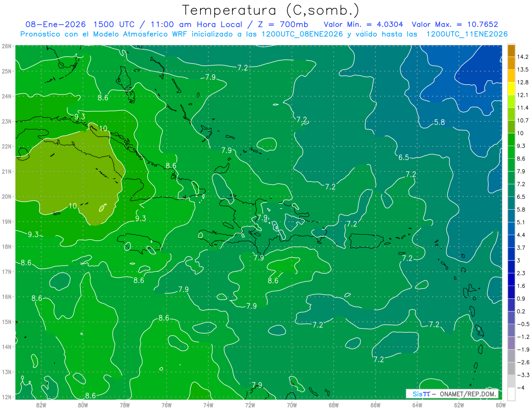Click the colorbar value '-0.5'

(522, 324)
